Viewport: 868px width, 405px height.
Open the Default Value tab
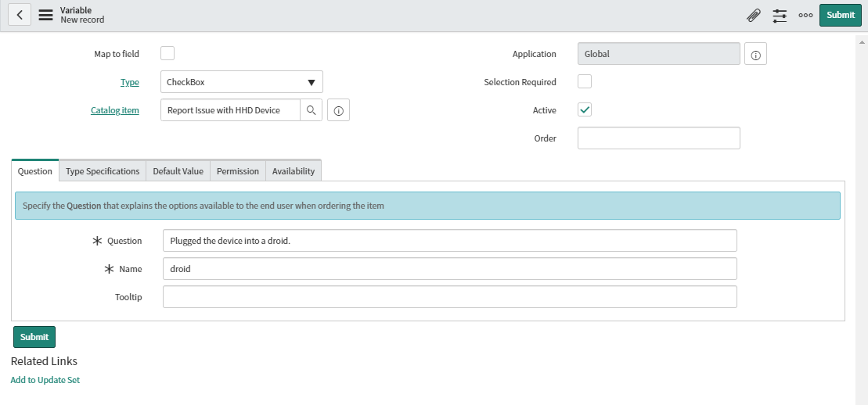pos(178,171)
